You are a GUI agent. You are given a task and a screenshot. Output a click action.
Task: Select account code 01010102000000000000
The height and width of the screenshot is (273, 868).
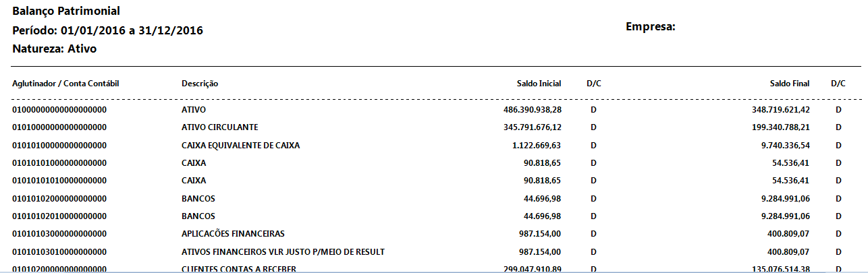(60, 198)
